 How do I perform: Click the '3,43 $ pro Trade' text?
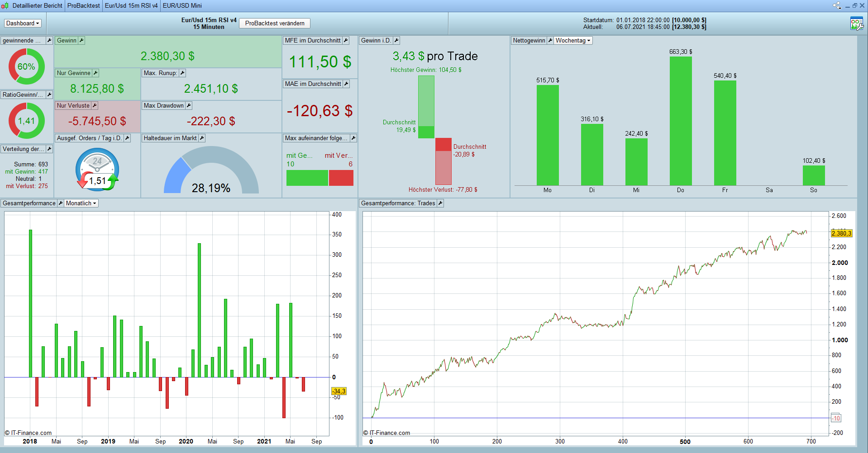[x=435, y=56]
